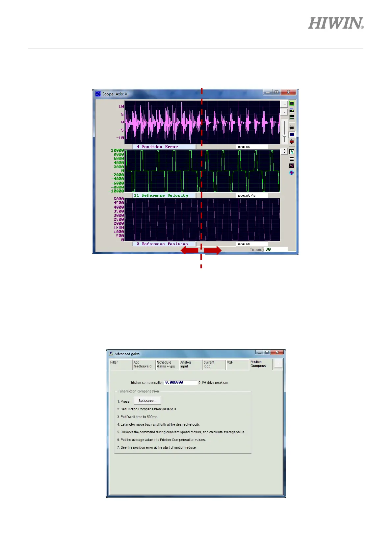Viewport: 392px width, 554px height.
Task: Open the '4 Position Error' channel selector
Action: click(164, 147)
